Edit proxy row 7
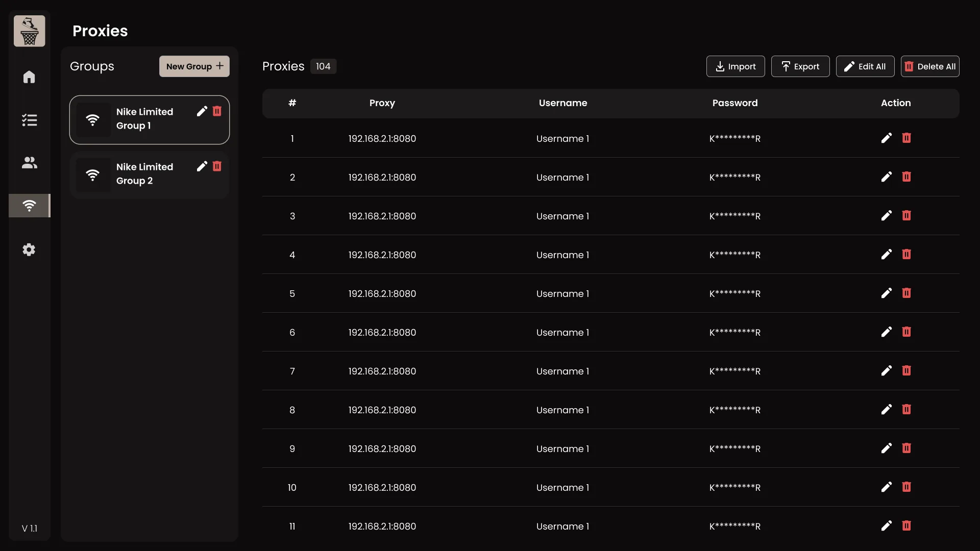This screenshot has width=980, height=551. 887,371
